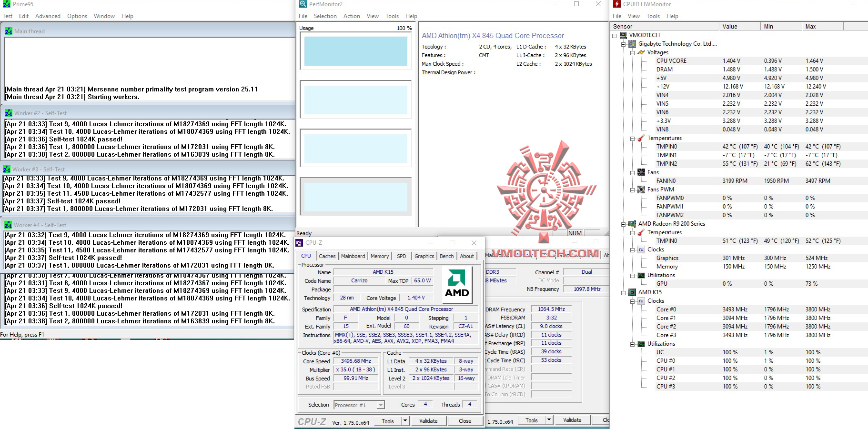This screenshot has width=868, height=429.
Task: Click the Min column header in HWMonitor
Action: pos(781,27)
